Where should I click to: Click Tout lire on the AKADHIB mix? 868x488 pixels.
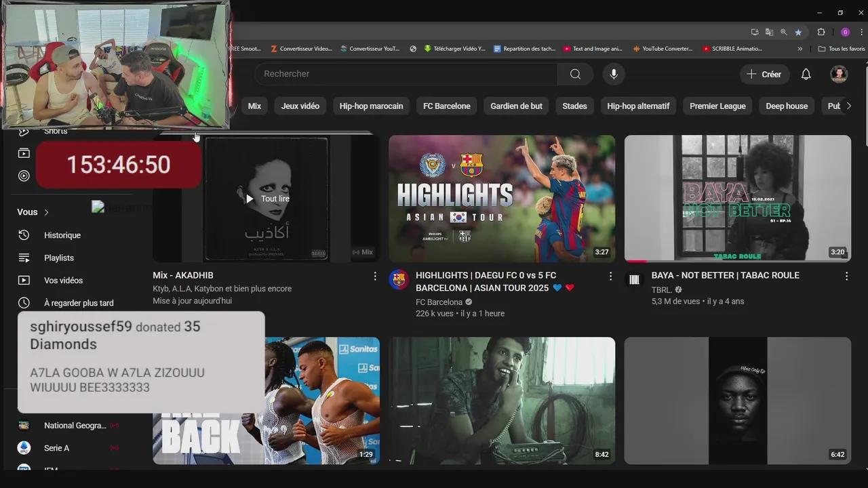[267, 199]
